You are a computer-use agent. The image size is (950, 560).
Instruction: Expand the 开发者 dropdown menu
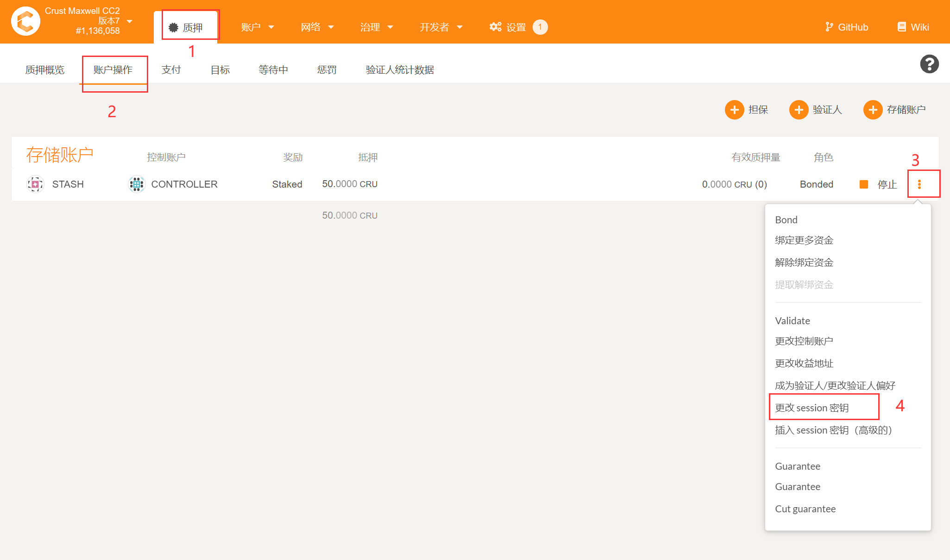(440, 27)
